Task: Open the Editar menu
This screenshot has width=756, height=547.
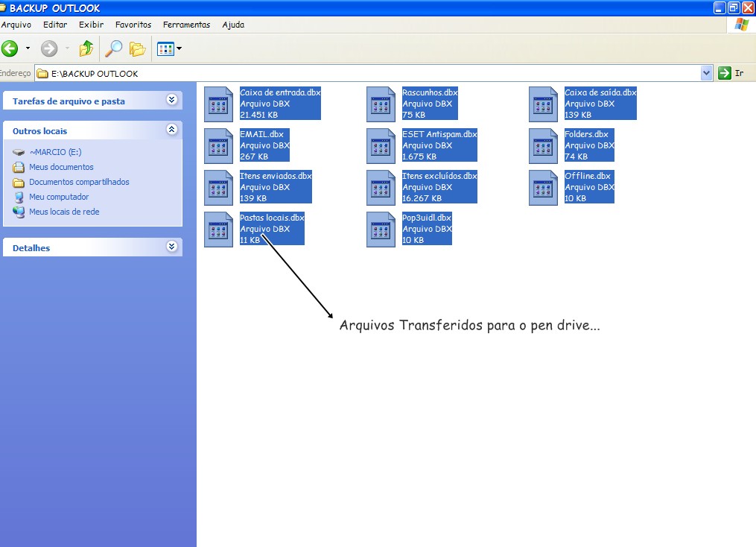Action: 55,25
